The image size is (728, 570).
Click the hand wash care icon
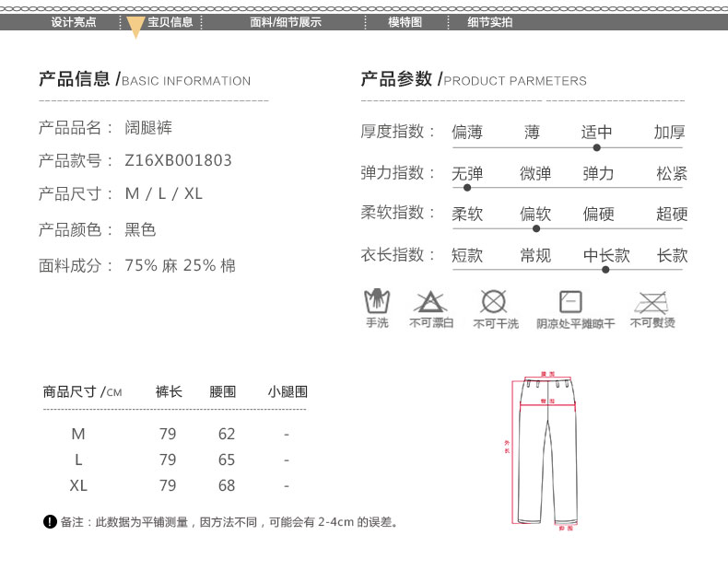coord(377,302)
